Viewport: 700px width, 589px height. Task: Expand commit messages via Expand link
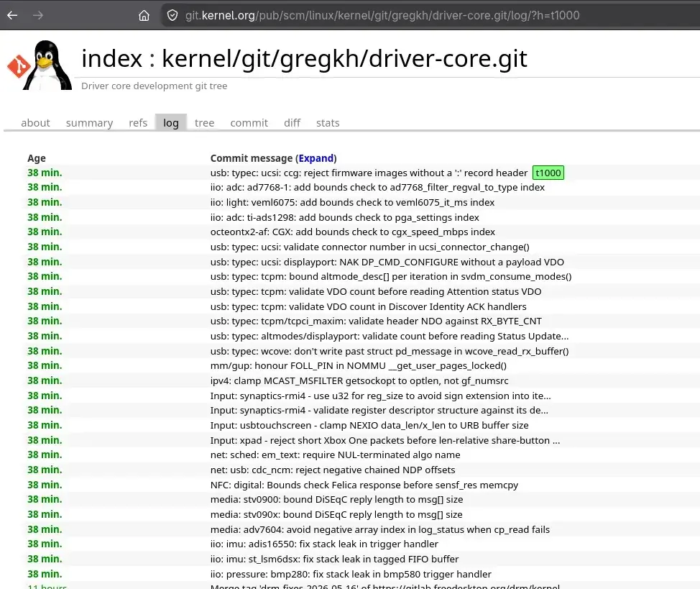[316, 158]
